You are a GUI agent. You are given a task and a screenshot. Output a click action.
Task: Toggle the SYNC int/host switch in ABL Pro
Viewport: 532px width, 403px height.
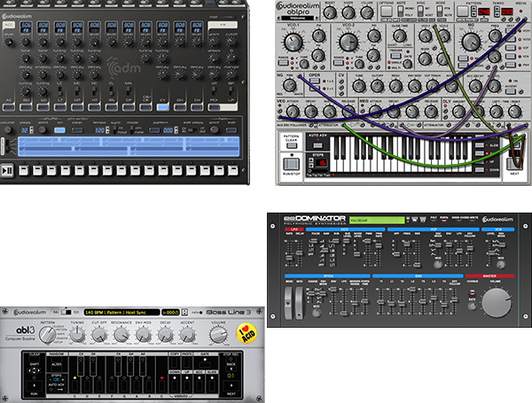[x=420, y=12]
